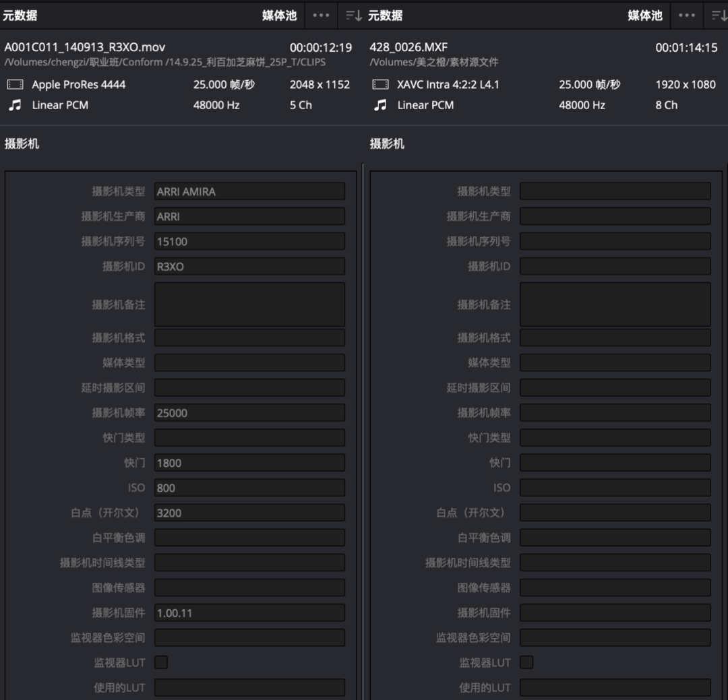Open the 媒体池 dropdown in the right panel
This screenshot has width=728, height=700.
pos(645,15)
